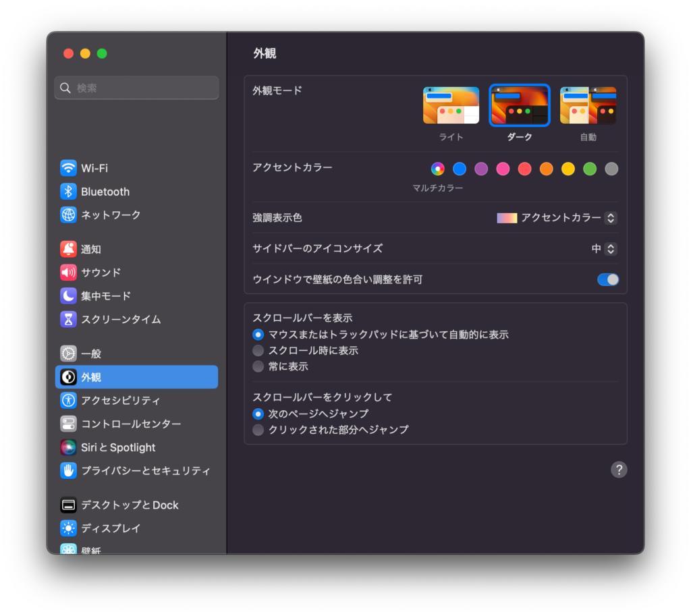
Task: Click the コントロールセンター icon
Action: click(68, 424)
